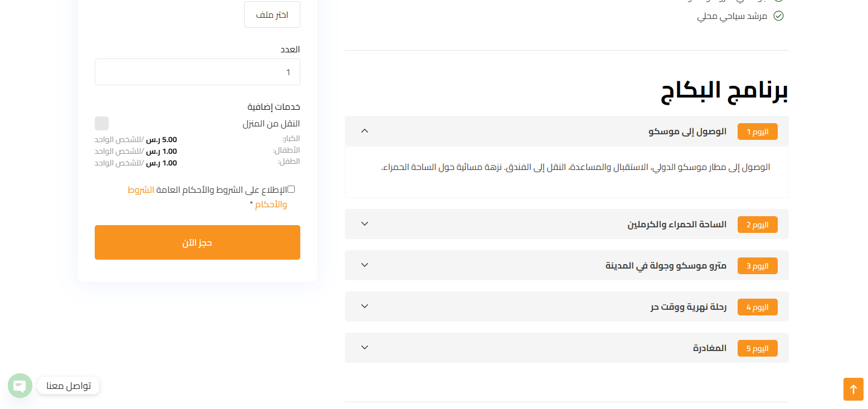This screenshot has width=868, height=409.
Task: Click the green checkmark beside مرشد سياحي محلي
Action: pyautogui.click(x=779, y=16)
